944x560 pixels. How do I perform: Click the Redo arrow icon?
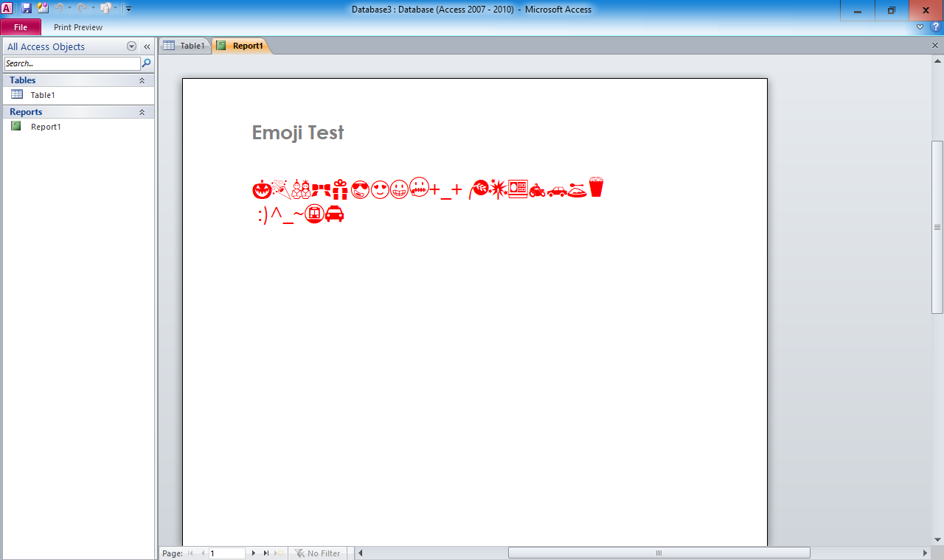click(x=82, y=8)
